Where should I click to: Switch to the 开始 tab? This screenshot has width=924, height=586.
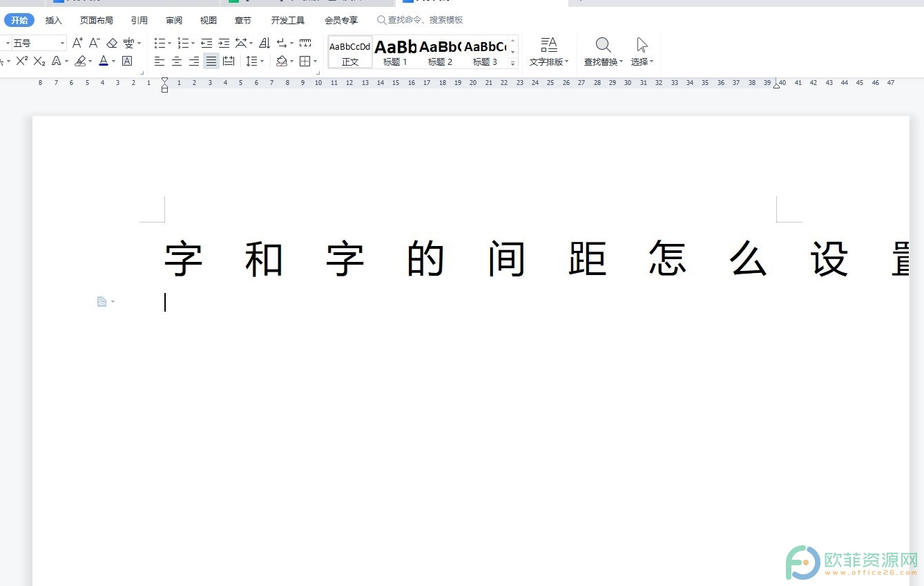click(x=19, y=20)
